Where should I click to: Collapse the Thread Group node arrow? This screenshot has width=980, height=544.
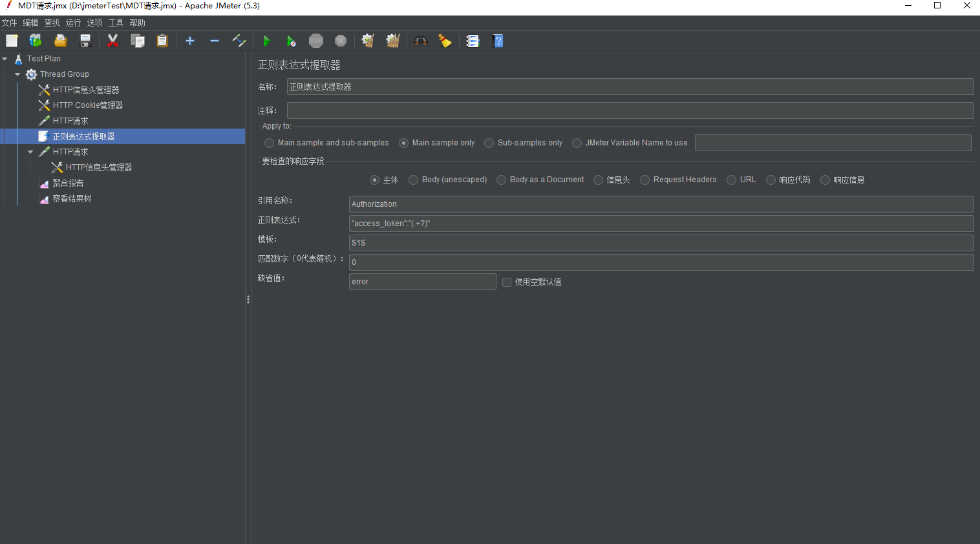(x=17, y=74)
